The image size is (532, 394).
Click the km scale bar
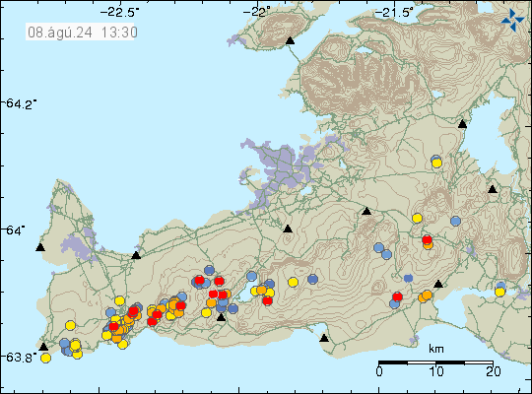(x=435, y=362)
